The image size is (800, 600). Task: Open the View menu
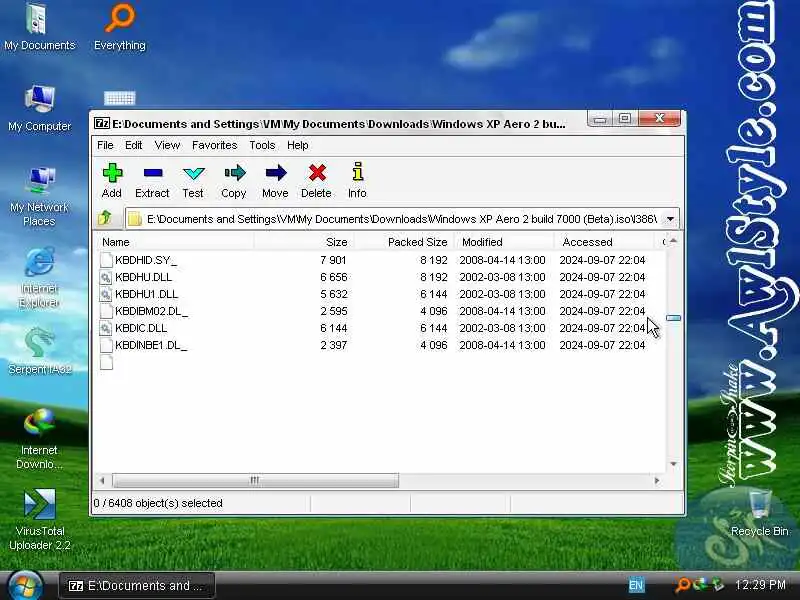pos(167,145)
